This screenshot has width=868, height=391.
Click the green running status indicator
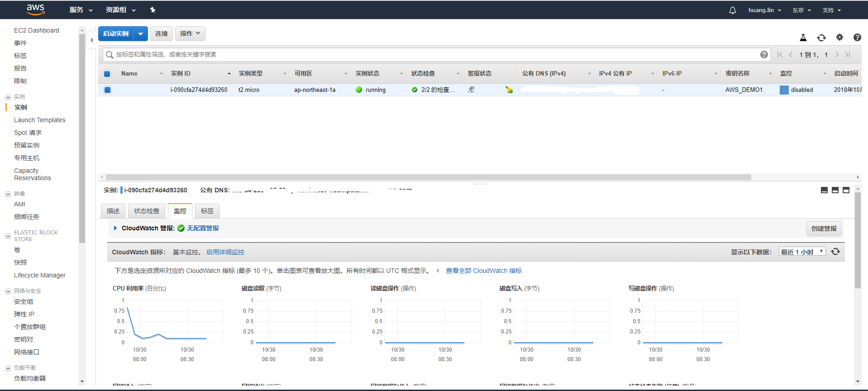point(359,90)
